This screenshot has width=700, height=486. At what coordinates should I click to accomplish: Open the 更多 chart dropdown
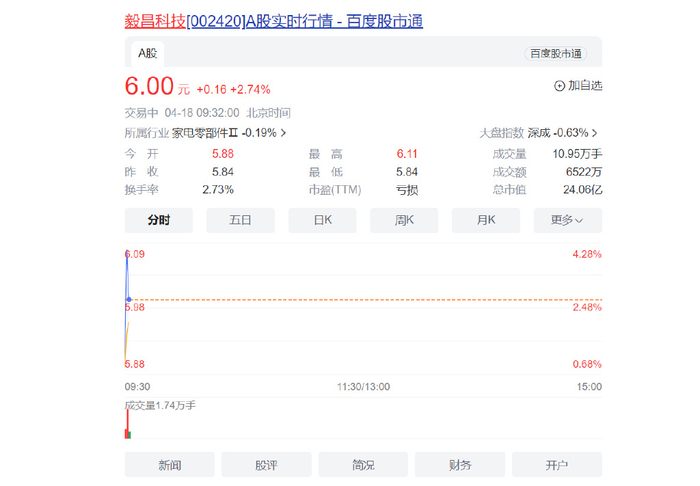coord(568,220)
